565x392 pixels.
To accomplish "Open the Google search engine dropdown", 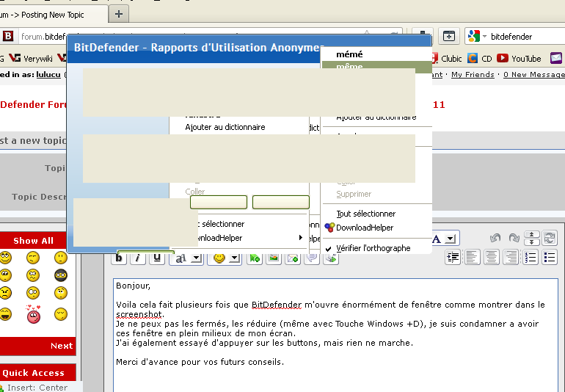I will [484, 37].
